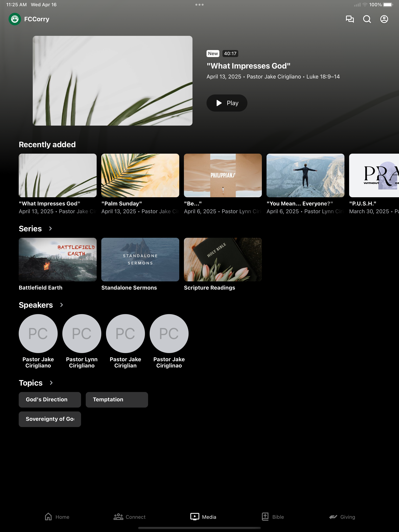The width and height of the screenshot is (399, 532).
Task: Tap the three-dot multitasking indicator
Action: click(199, 4)
